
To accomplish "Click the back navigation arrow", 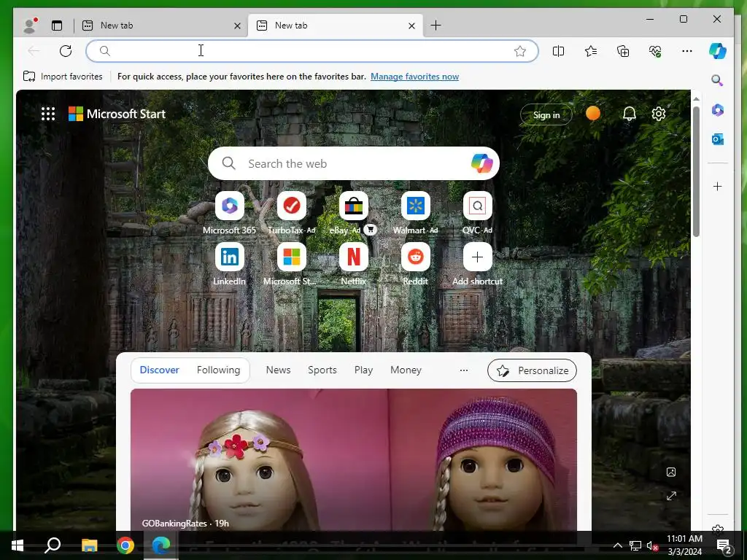I will (34, 51).
